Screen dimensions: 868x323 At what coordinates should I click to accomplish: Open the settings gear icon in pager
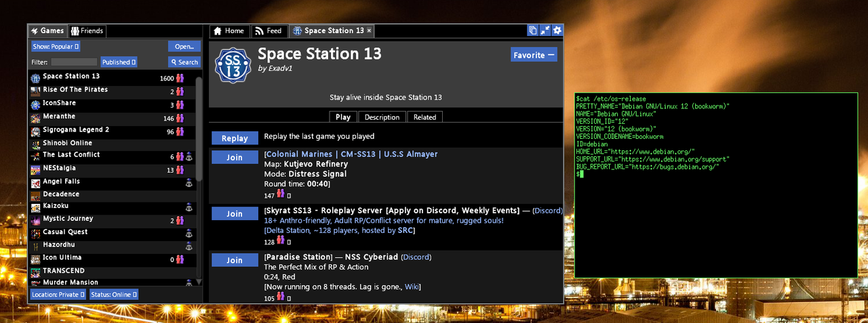point(557,30)
